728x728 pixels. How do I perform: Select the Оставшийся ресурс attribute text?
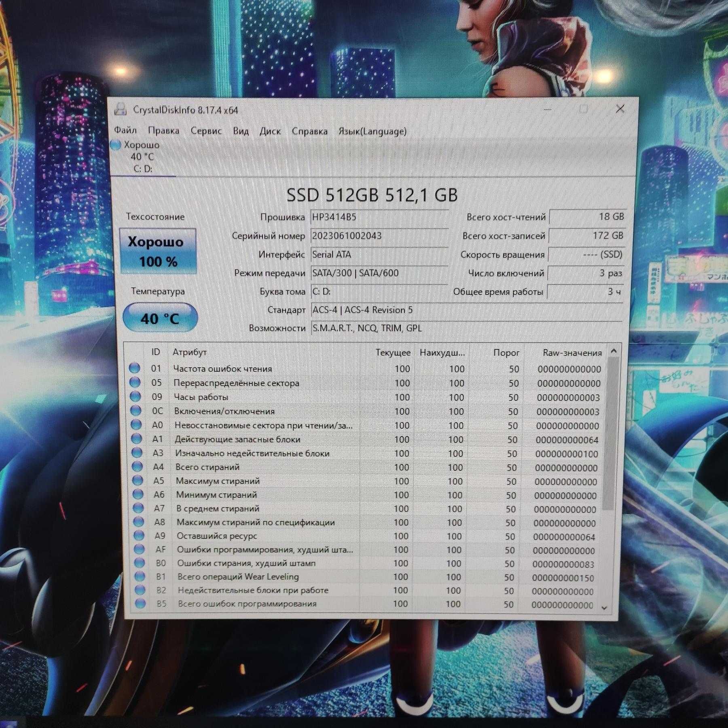click(x=217, y=536)
